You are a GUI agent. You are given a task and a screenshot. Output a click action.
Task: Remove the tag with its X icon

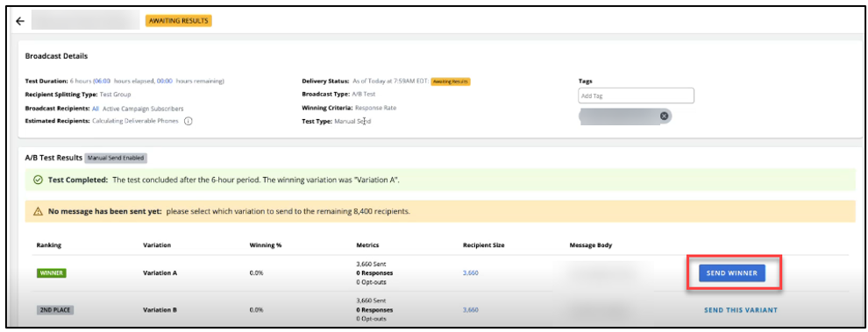tap(664, 117)
